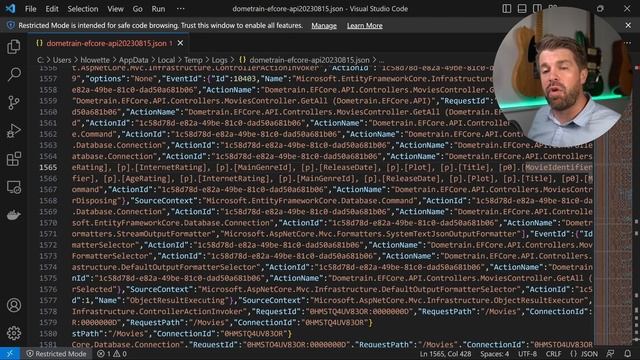Open the Edit menu
The height and width of the screenshot is (360, 640).
pos(52,9)
